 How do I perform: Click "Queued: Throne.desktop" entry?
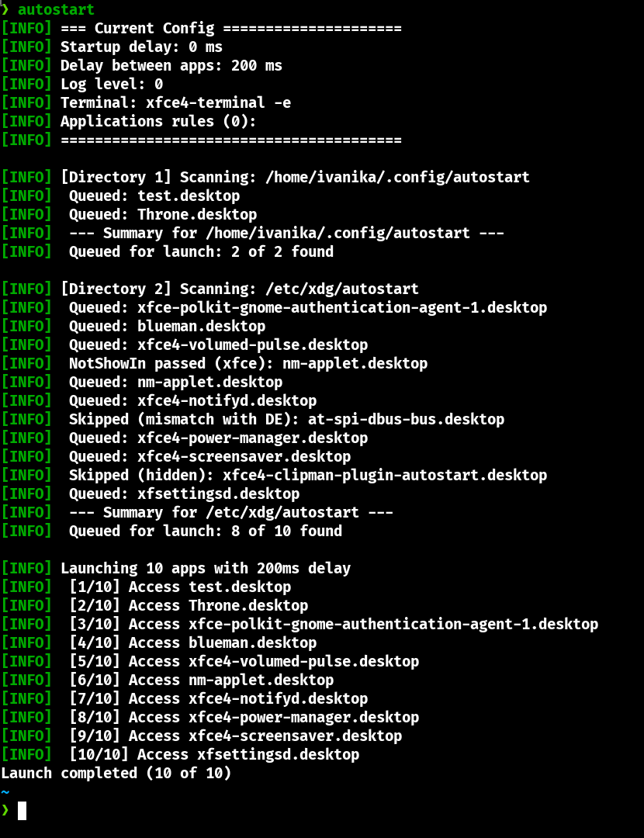(162, 214)
